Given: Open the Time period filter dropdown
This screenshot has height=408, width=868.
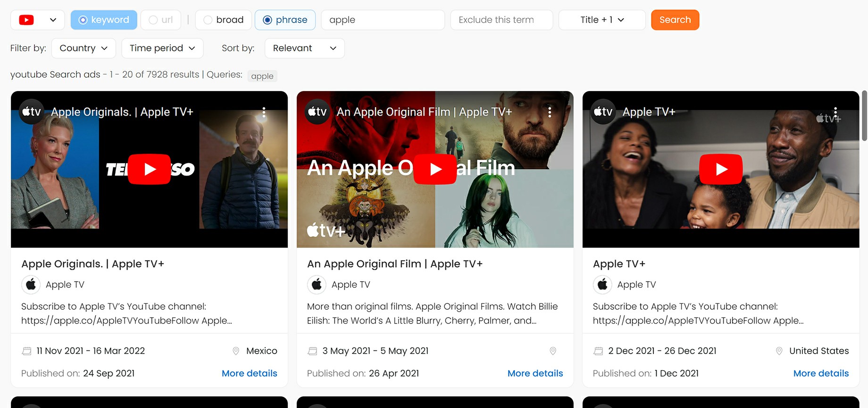Looking at the screenshot, I should click(x=162, y=48).
